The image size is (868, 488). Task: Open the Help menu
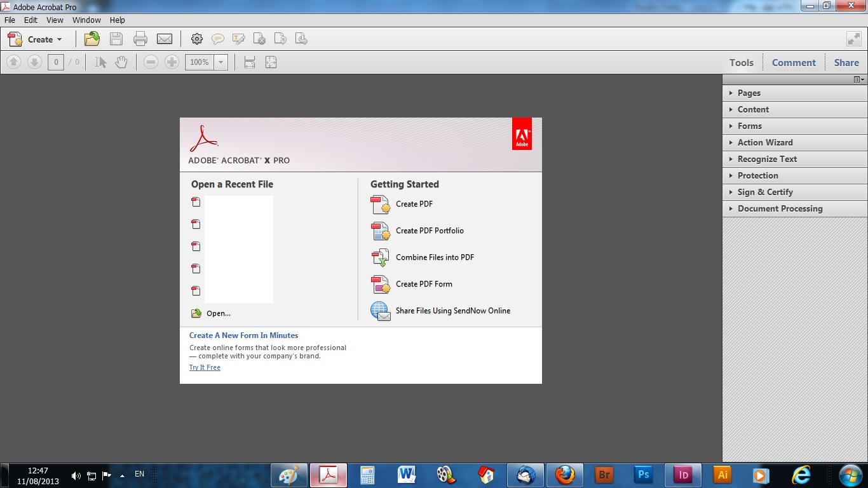pyautogui.click(x=118, y=20)
